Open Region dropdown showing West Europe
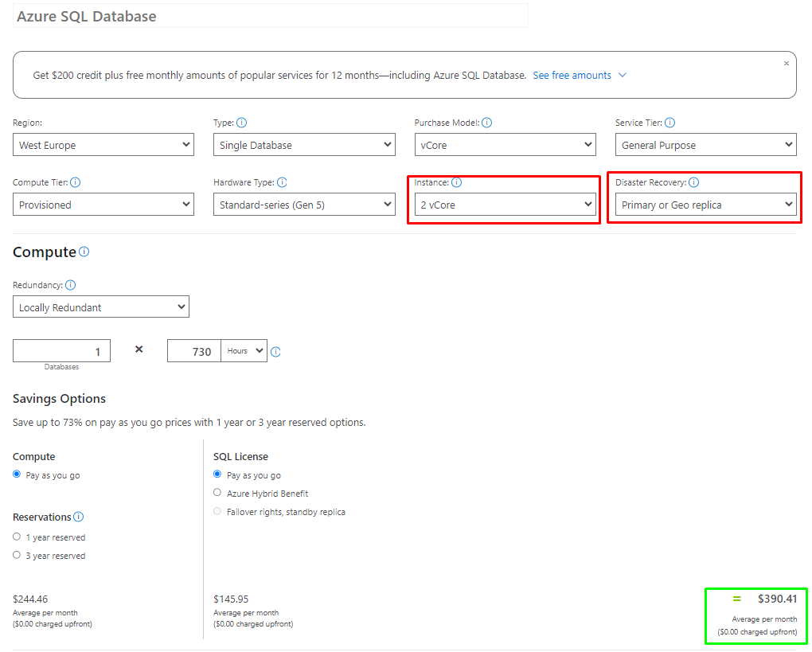 (x=103, y=145)
